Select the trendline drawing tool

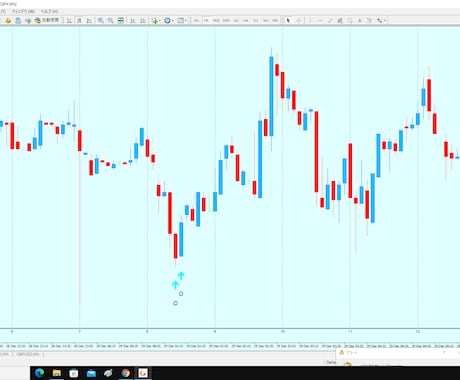point(330,21)
